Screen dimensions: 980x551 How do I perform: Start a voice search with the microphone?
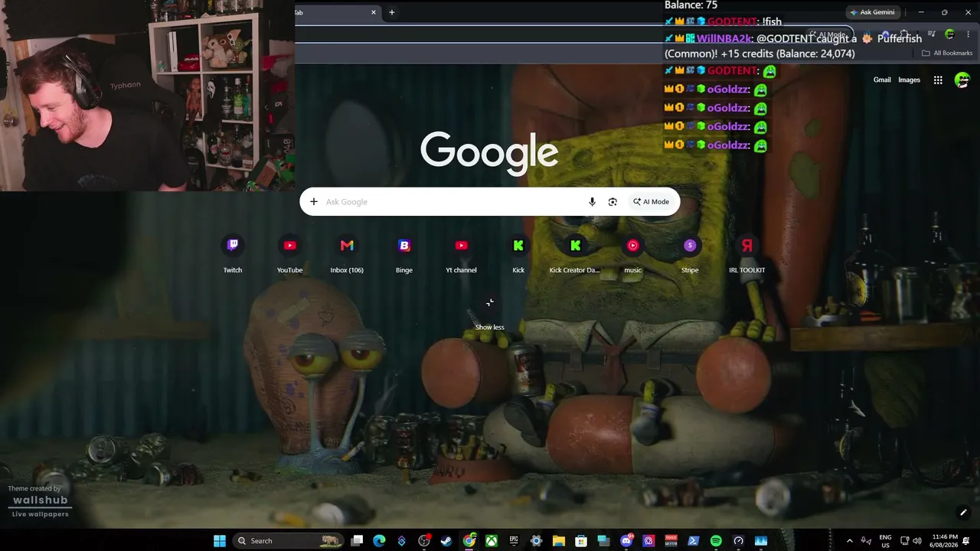click(x=592, y=202)
